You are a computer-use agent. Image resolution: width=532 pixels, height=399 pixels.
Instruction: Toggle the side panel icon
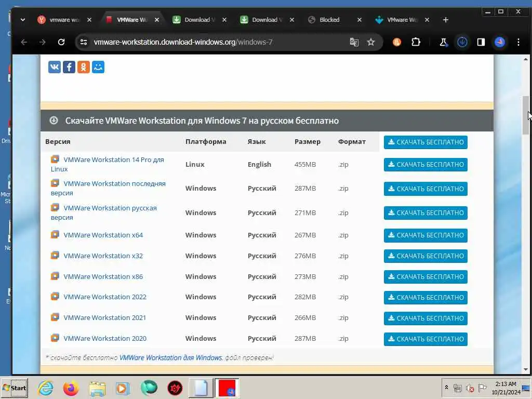coord(481,42)
